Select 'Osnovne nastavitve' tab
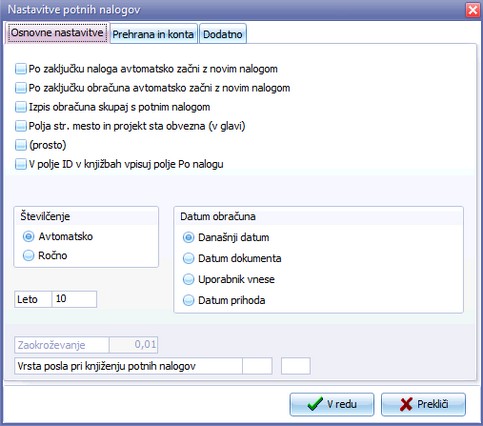This screenshot has height=426, width=483. click(x=57, y=33)
